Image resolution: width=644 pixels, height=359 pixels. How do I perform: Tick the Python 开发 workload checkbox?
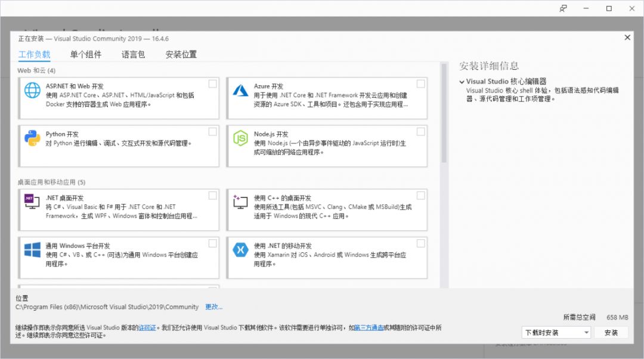tap(213, 132)
